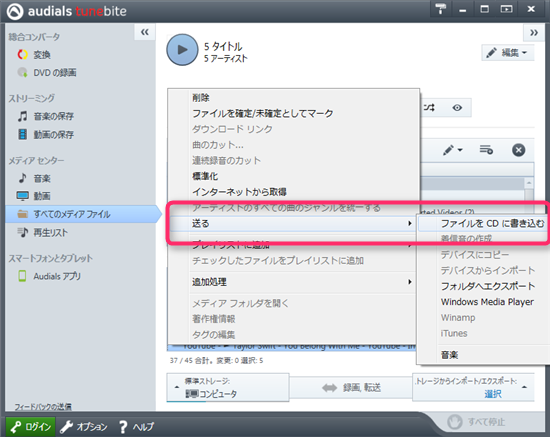Click the circled X clear icon
Screen dimensions: 550x437
pyautogui.click(x=518, y=150)
